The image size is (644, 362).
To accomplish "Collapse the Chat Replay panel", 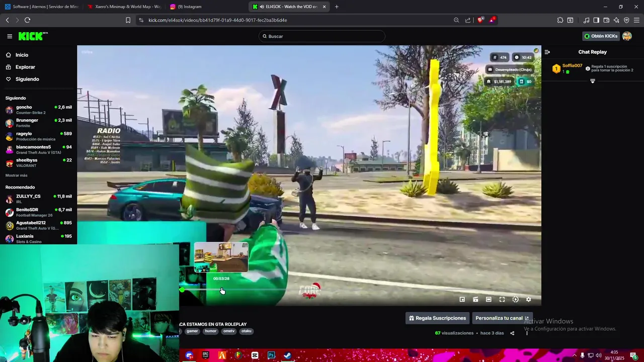I will click(547, 52).
